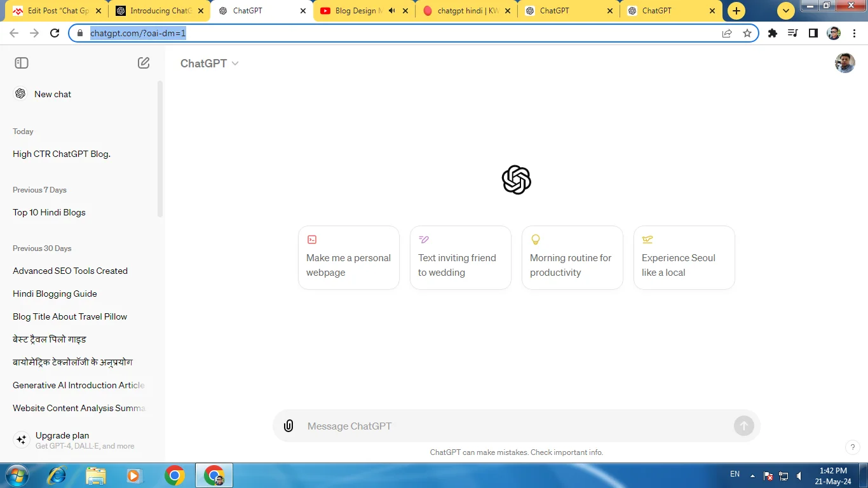The image size is (868, 488).
Task: Open Chrome profile avatar in toolbar
Action: [834, 33]
